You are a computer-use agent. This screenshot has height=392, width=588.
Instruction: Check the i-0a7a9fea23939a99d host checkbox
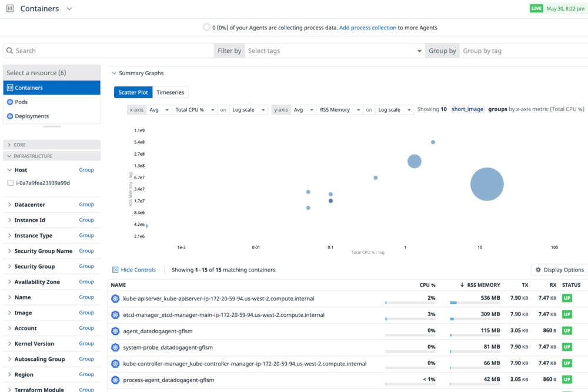pyautogui.click(x=11, y=183)
